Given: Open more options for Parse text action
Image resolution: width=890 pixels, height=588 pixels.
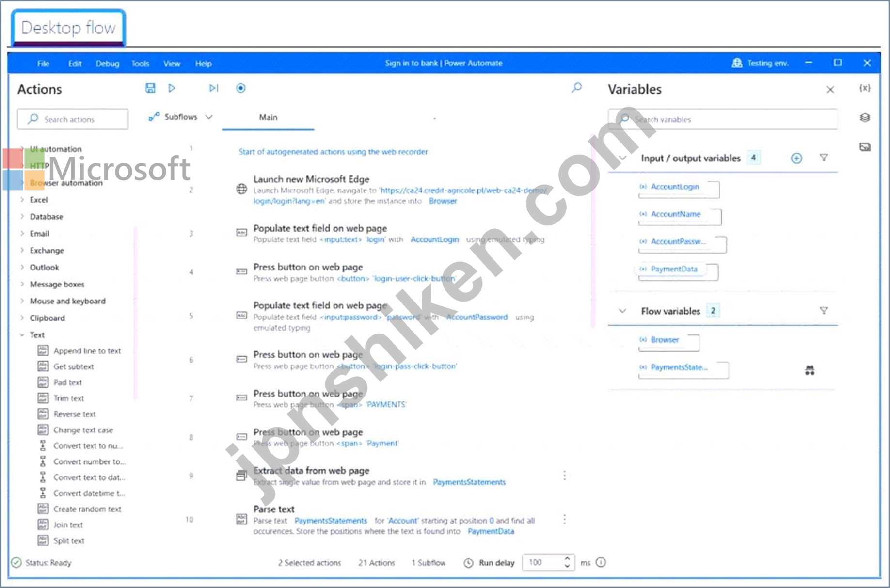Looking at the screenshot, I should (x=564, y=519).
